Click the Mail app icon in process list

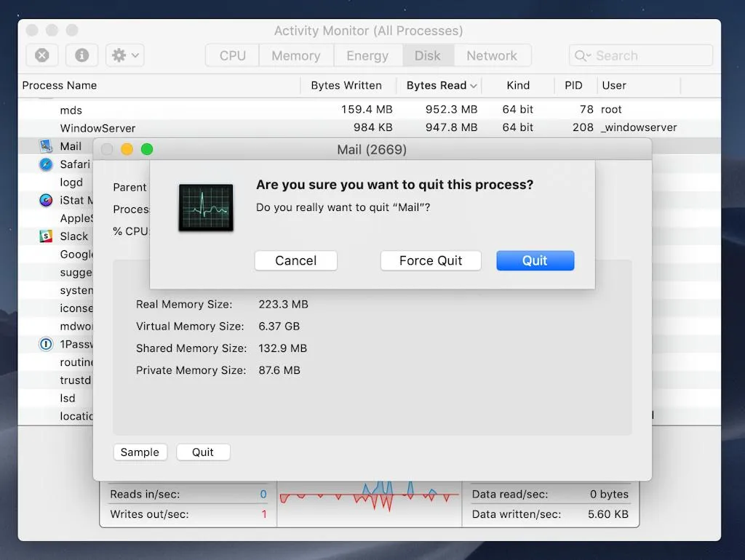[46, 146]
